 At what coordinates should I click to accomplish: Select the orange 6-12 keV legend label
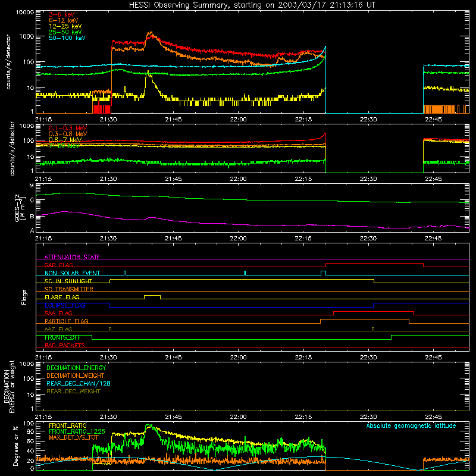point(64,20)
